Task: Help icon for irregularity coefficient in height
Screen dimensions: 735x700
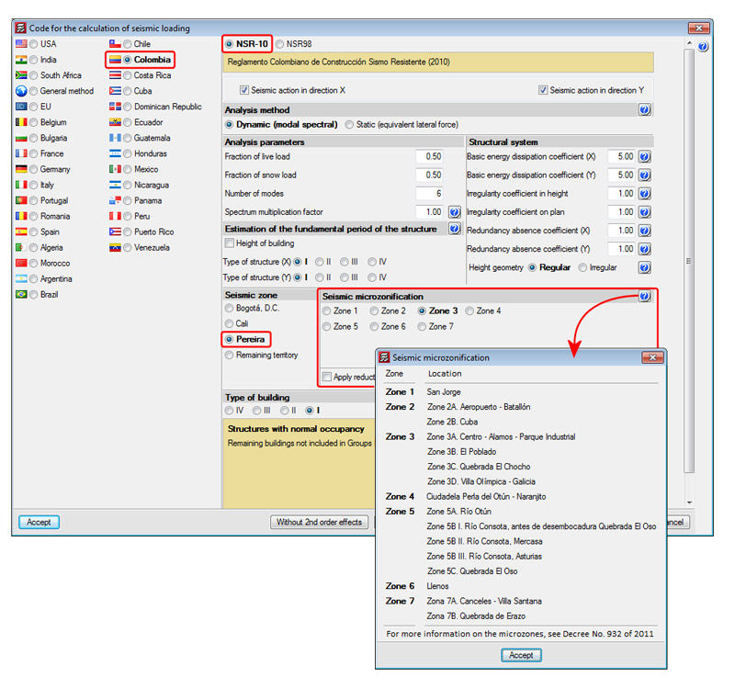Action: click(645, 194)
